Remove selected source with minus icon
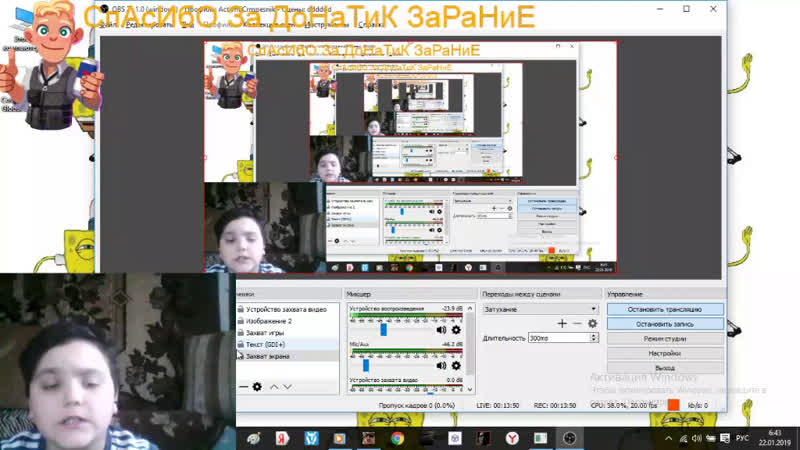800x450 pixels. 243,387
